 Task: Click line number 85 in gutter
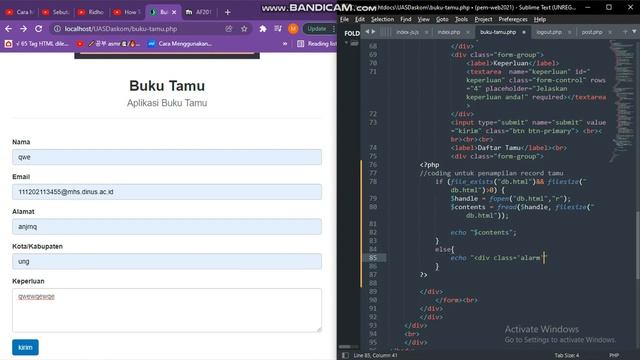click(373, 258)
